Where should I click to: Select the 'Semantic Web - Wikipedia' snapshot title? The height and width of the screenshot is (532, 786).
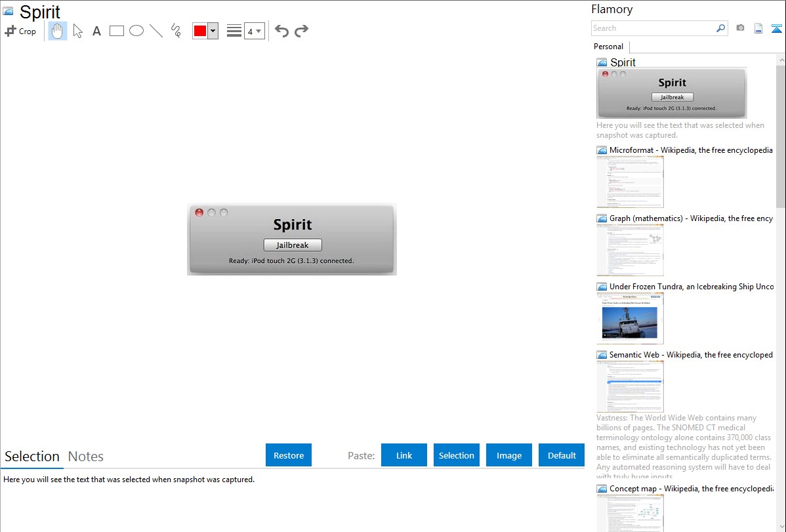pos(692,355)
